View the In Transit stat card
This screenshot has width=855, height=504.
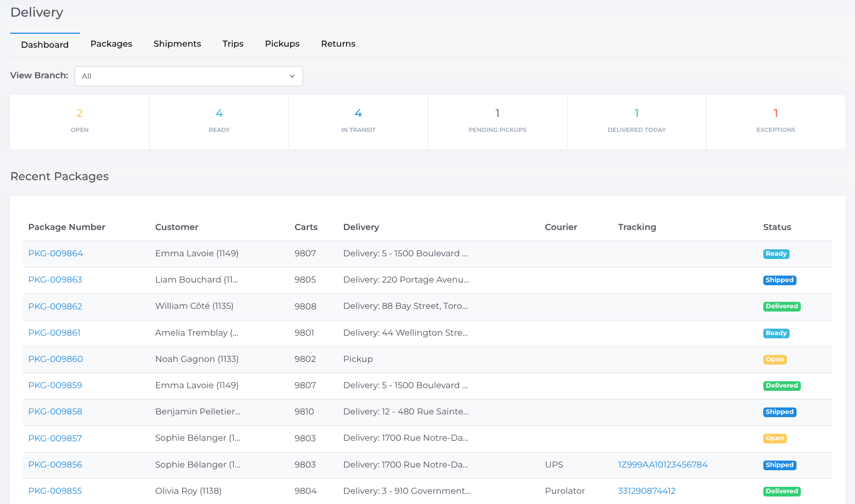point(358,122)
